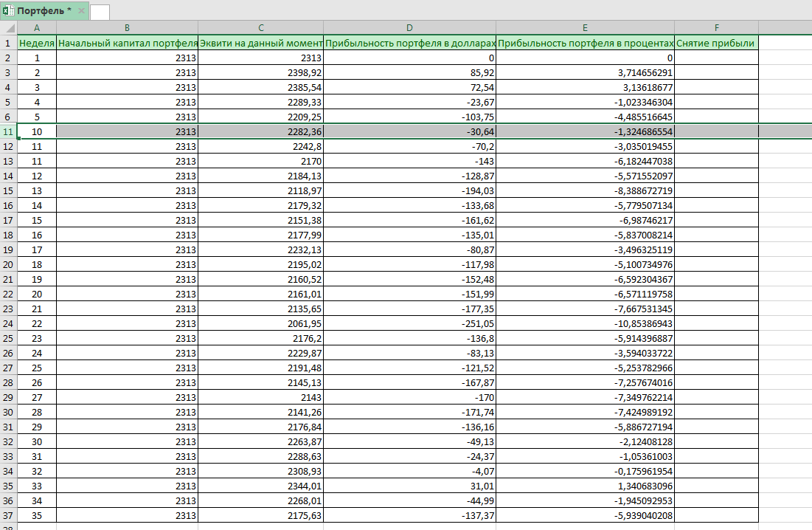Select the Снятие прибыли header cell
The width and height of the screenshot is (812, 530).
coord(716,43)
